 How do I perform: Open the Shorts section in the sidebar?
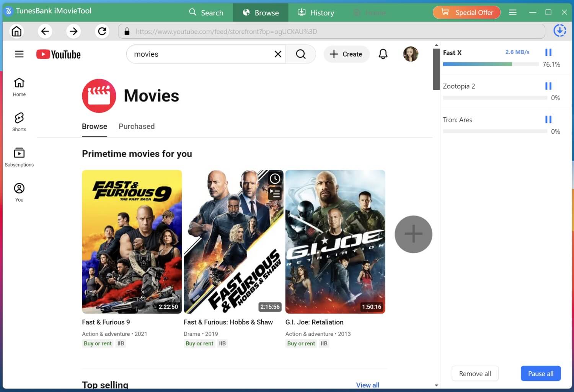(x=19, y=122)
